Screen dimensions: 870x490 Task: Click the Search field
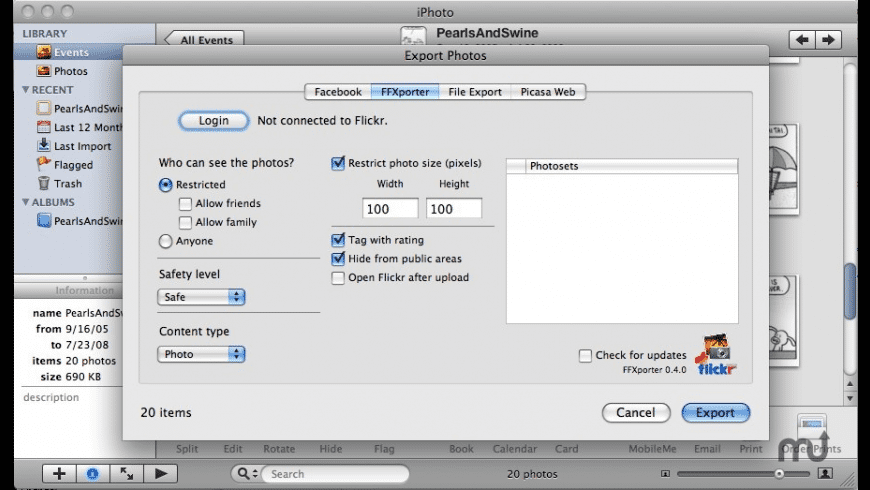(x=335, y=473)
